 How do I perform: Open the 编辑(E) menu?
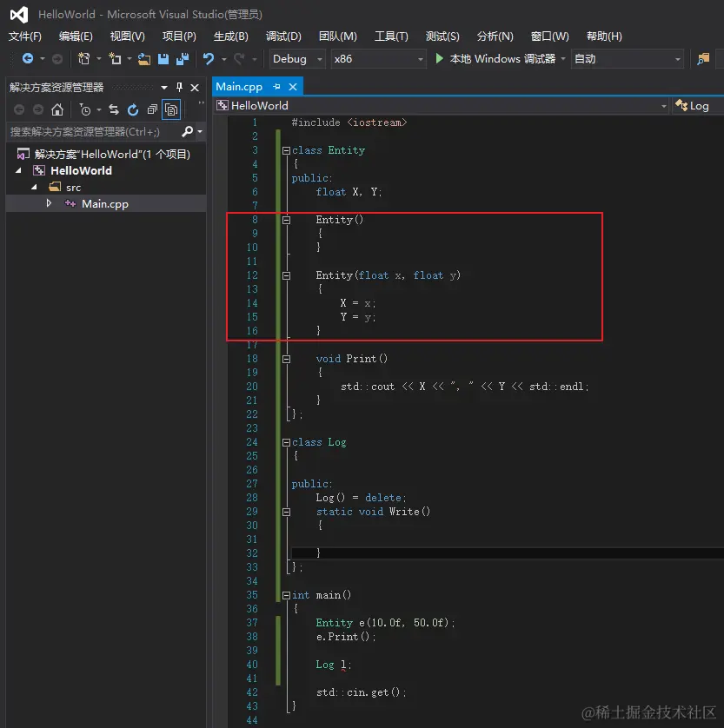tap(76, 36)
